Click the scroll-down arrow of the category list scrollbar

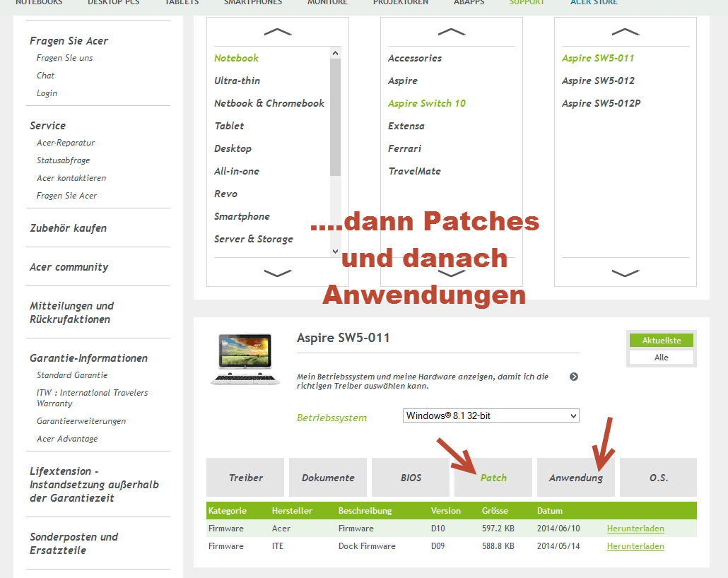point(335,251)
